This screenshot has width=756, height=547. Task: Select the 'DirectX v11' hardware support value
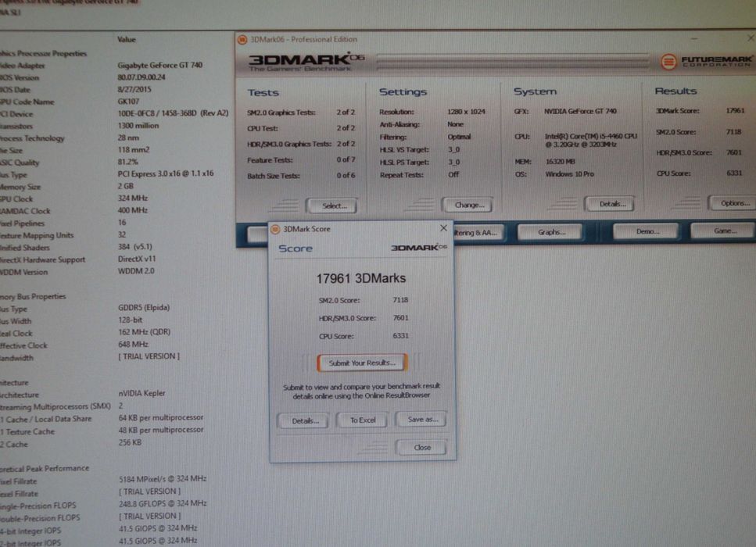click(x=137, y=259)
